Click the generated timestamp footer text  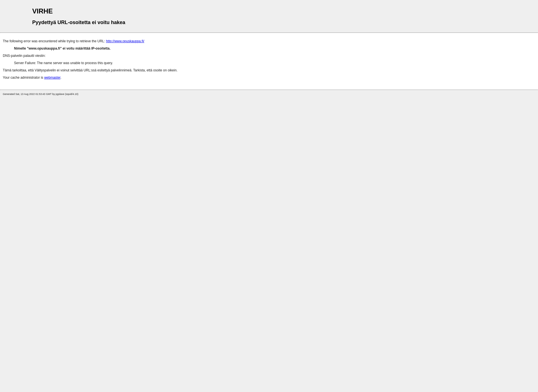pos(41,94)
